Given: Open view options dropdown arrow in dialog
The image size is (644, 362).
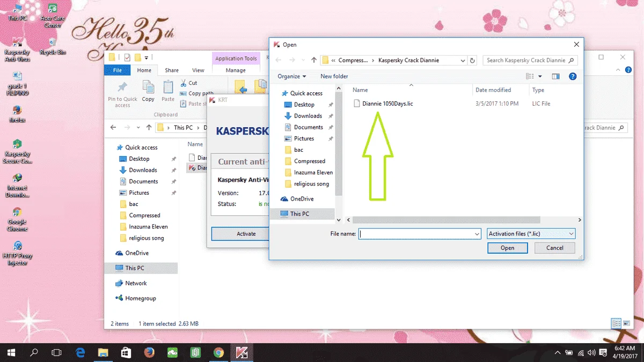Looking at the screenshot, I should 540,76.
